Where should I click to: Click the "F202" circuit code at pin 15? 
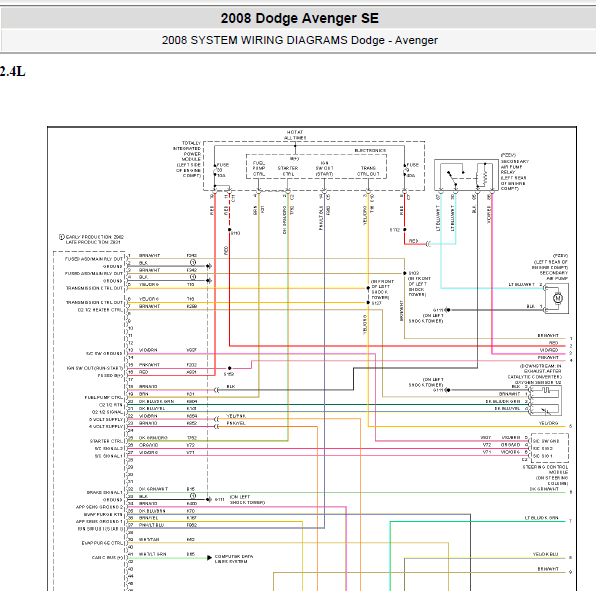point(192,364)
